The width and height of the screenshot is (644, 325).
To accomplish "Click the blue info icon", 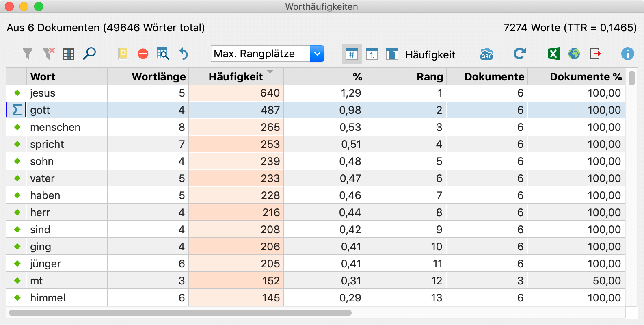I will (627, 54).
